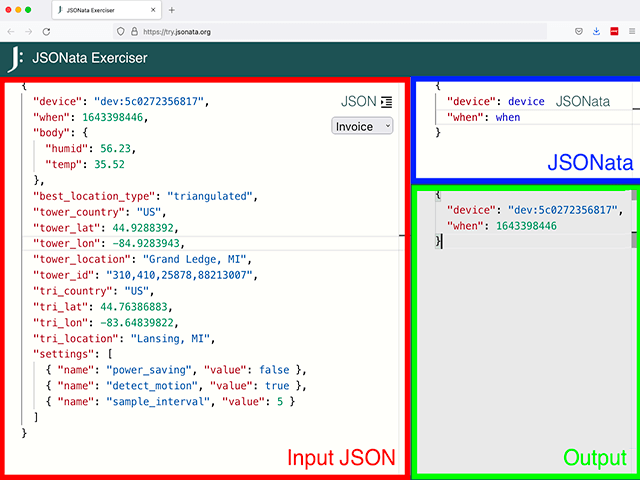This screenshot has width=640, height=480.
Task: Click the "Lansing, MI" string
Action: tap(170, 338)
